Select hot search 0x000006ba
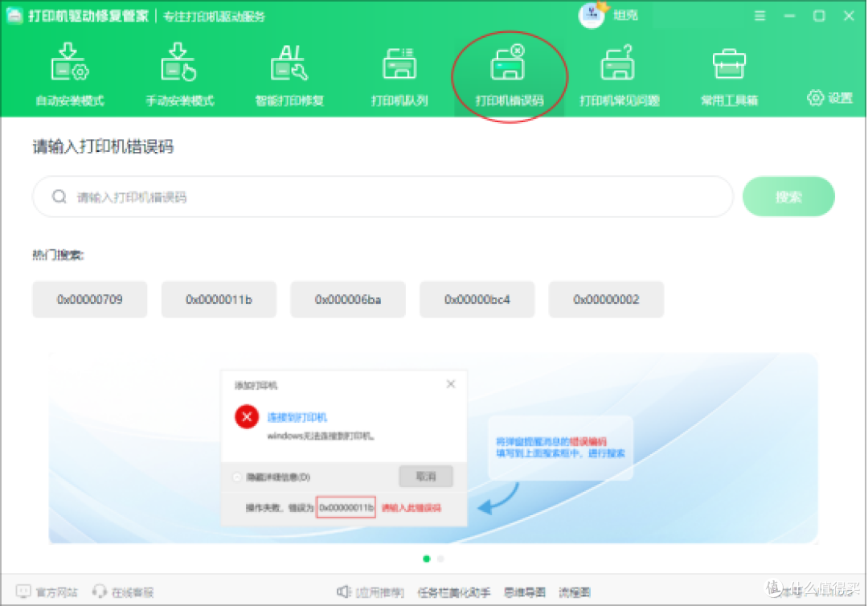 click(x=348, y=300)
